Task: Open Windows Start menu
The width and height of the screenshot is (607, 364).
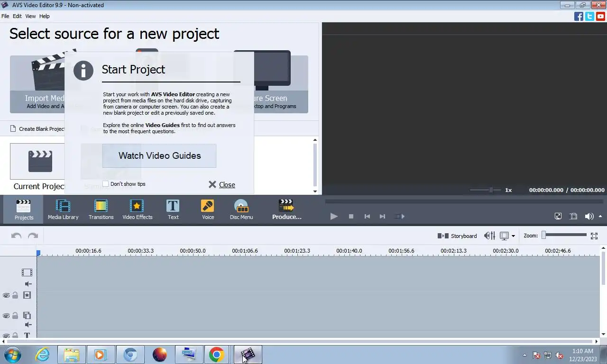Action: (13, 355)
